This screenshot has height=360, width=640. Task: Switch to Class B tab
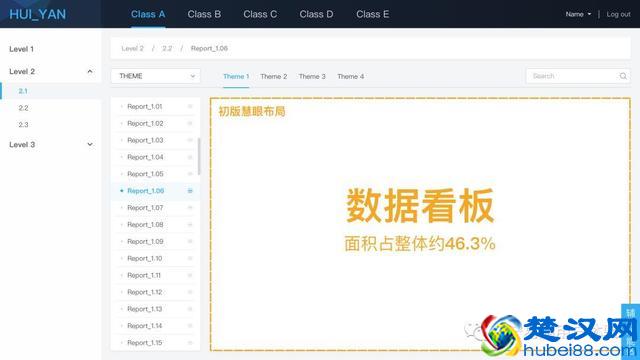click(204, 14)
